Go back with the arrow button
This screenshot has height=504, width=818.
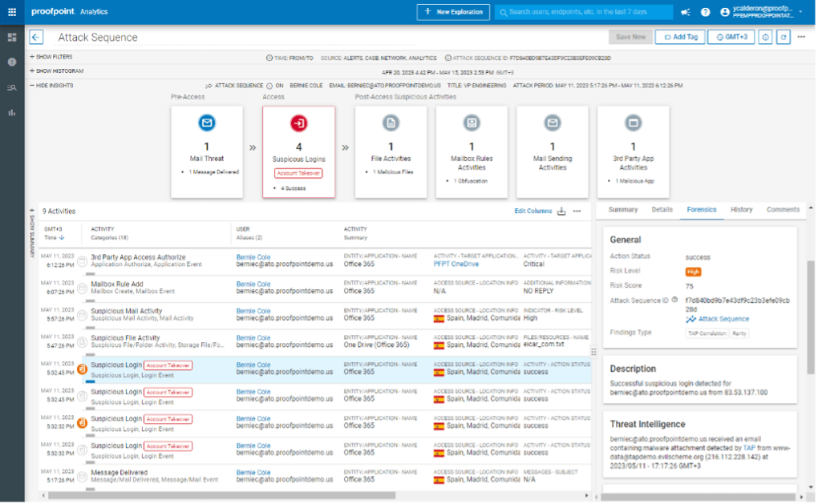click(x=36, y=37)
